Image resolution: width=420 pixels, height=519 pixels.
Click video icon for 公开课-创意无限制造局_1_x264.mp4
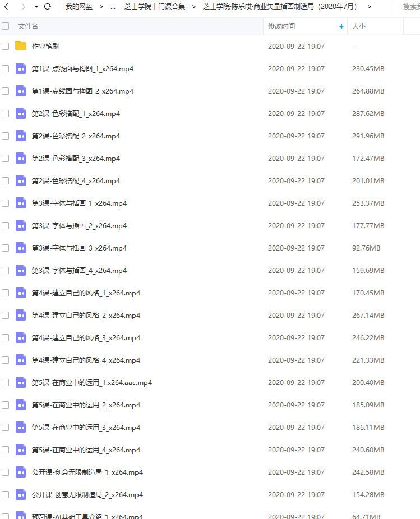point(21,472)
